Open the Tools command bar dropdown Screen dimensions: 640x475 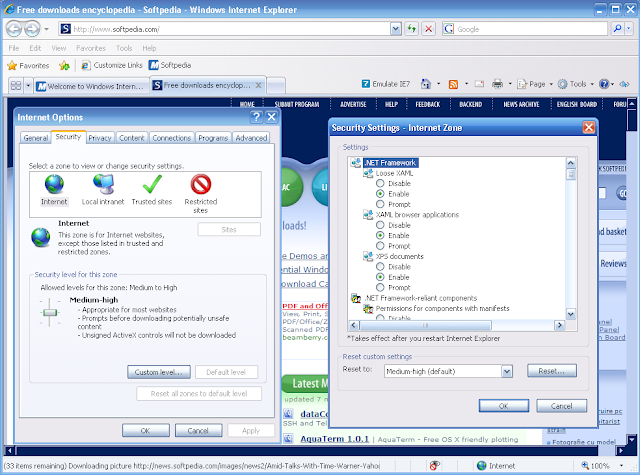coord(592,84)
